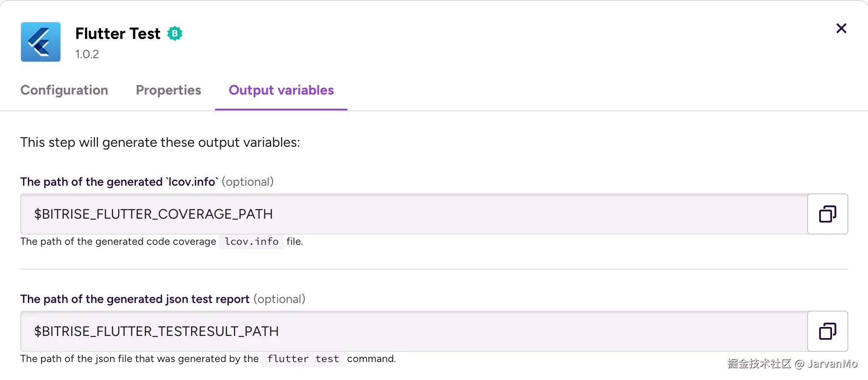Click the 1.0.2 version number
The height and width of the screenshot is (380, 868).
(87, 54)
